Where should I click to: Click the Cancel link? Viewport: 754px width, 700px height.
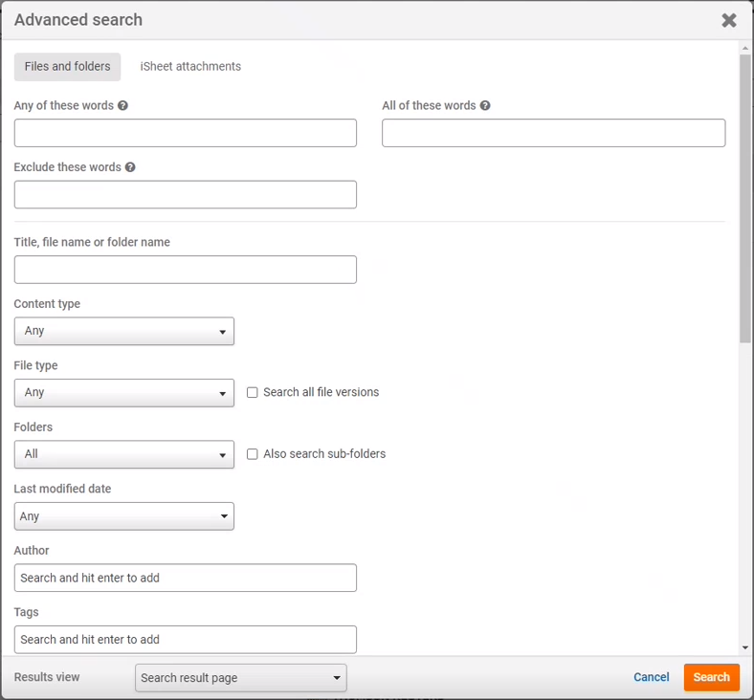tap(651, 677)
